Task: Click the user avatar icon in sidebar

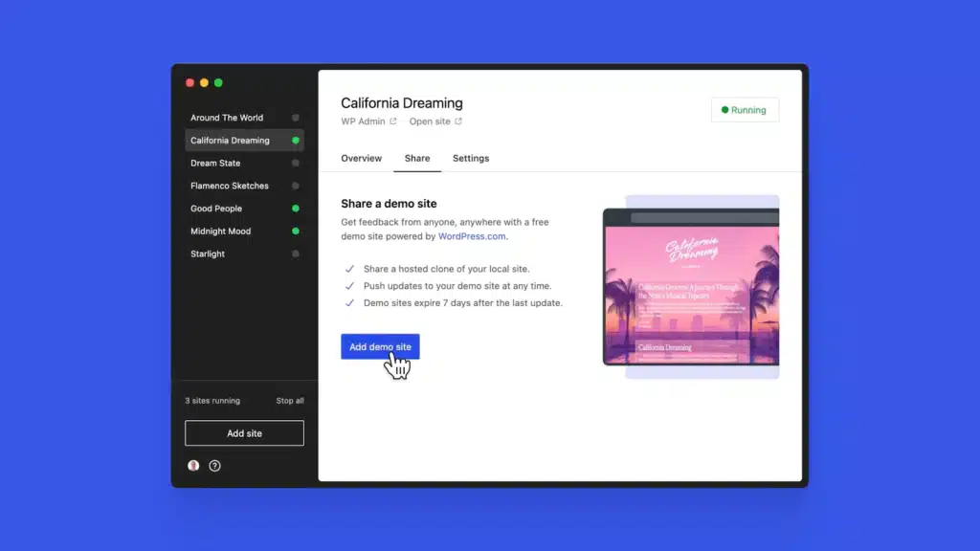Action: (x=193, y=466)
